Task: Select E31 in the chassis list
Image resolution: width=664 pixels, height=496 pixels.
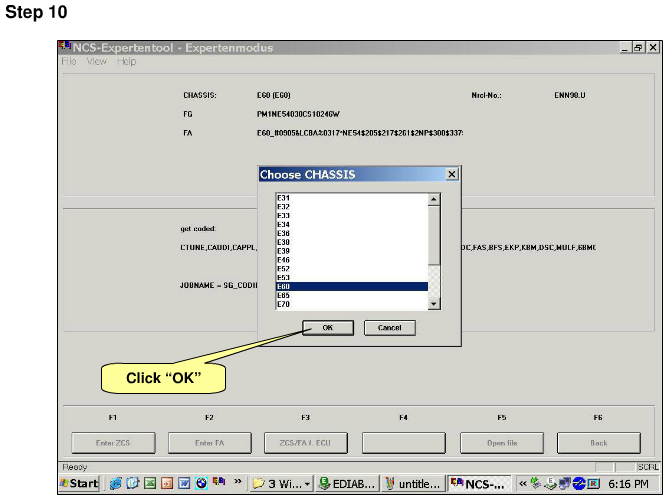Action: [352, 198]
